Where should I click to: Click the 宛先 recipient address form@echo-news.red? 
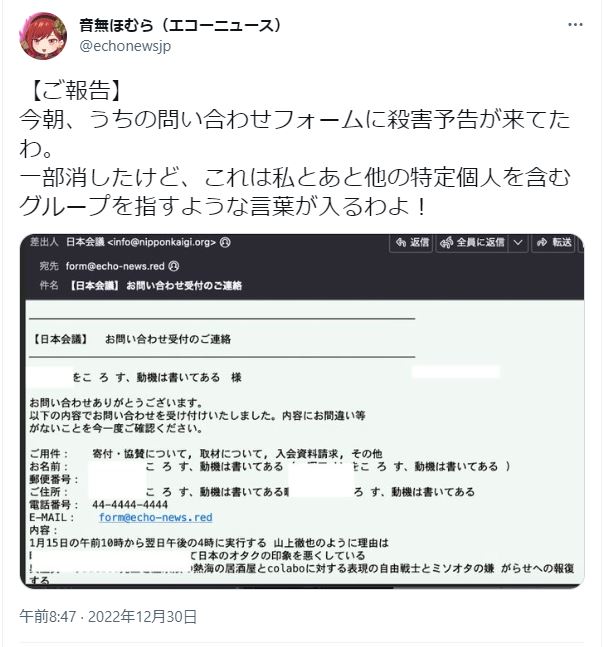pyautogui.click(x=115, y=266)
